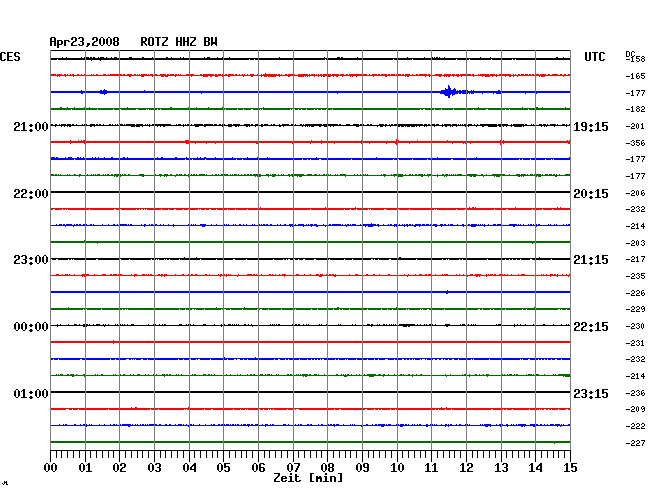
Task: Click minute tick label 11
Action: pyautogui.click(x=431, y=468)
